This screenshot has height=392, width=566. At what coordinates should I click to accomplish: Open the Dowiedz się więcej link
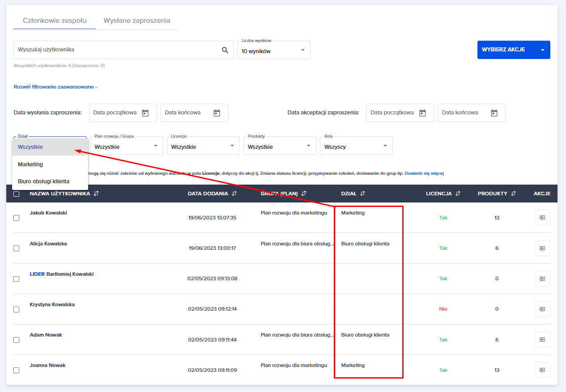click(x=424, y=173)
